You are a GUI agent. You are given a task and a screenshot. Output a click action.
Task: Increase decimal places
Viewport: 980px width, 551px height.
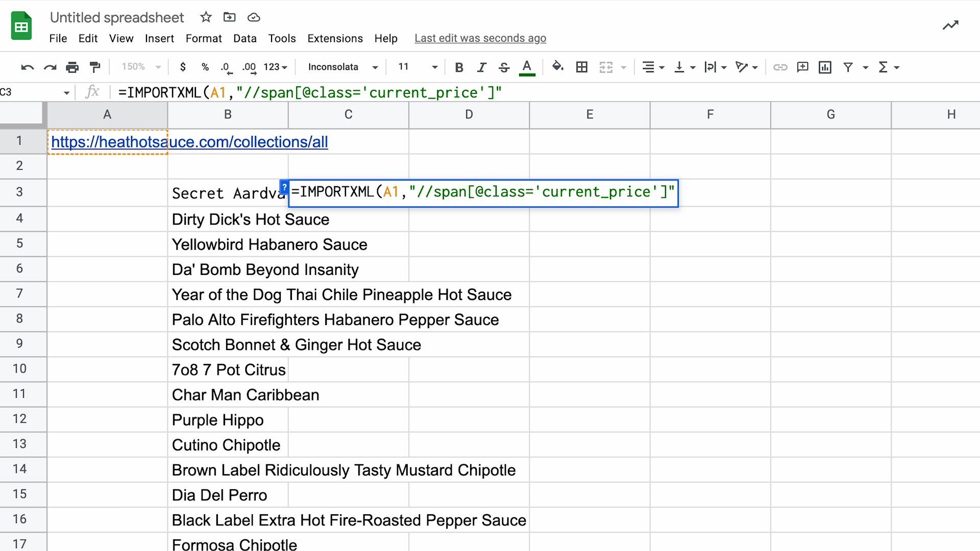pyautogui.click(x=249, y=67)
